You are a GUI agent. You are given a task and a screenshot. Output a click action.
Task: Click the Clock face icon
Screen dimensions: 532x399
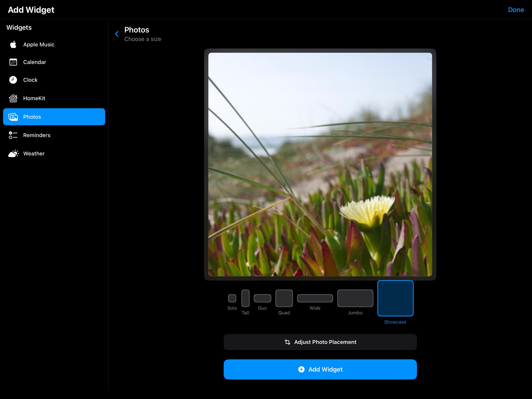(13, 80)
